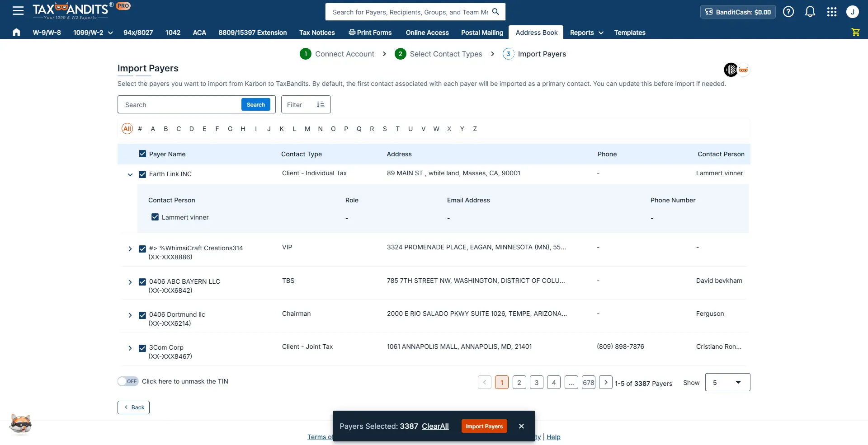Open the Show rows-per-page dropdown

click(727, 382)
